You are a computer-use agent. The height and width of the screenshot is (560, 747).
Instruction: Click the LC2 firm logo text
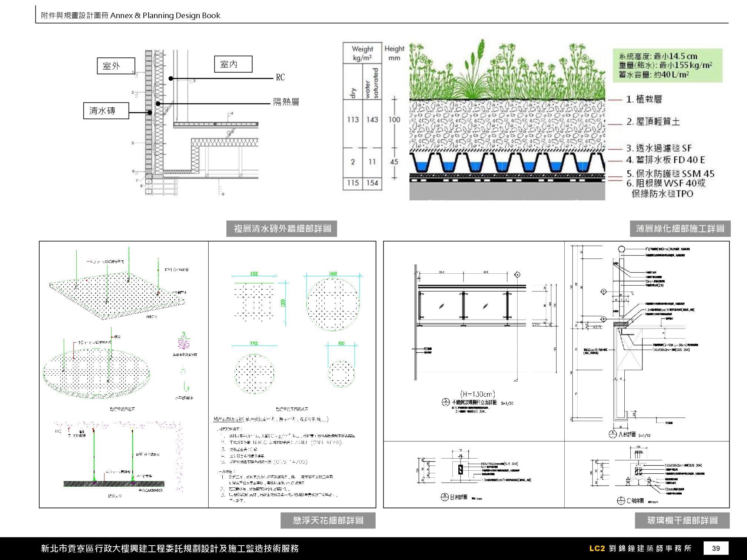597,548
